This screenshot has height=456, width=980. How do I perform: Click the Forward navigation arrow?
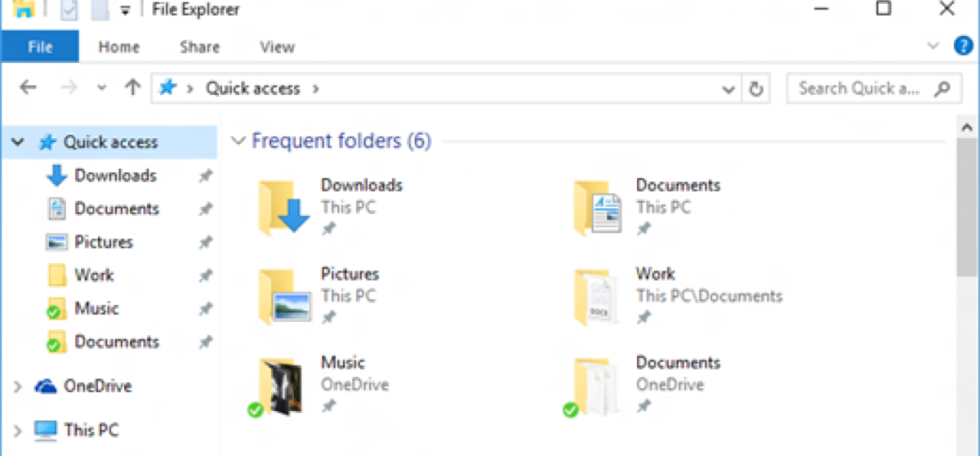click(69, 88)
